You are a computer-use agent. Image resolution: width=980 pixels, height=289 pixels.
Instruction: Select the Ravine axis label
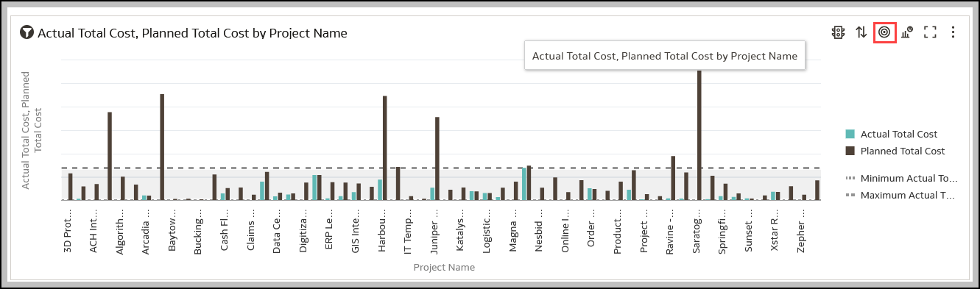coord(670,231)
